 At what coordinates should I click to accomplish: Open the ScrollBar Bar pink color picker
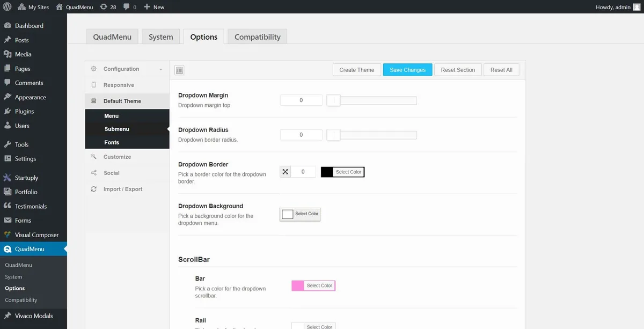pos(313,286)
